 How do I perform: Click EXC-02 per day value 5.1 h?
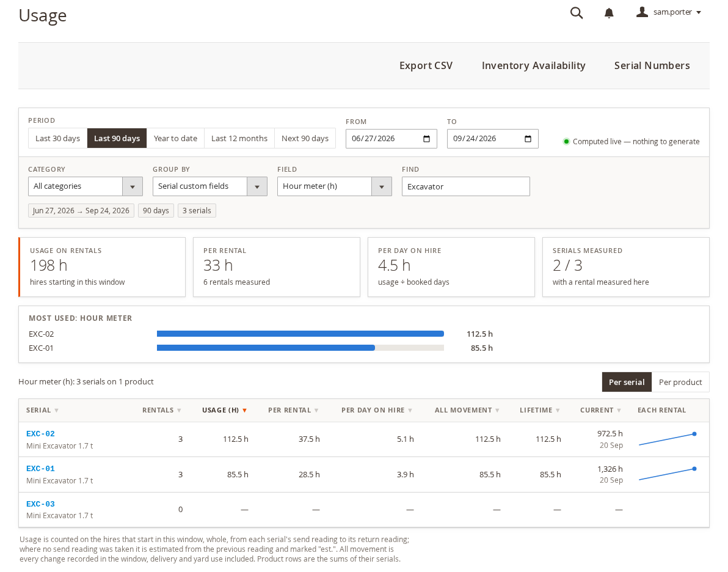pyautogui.click(x=406, y=439)
